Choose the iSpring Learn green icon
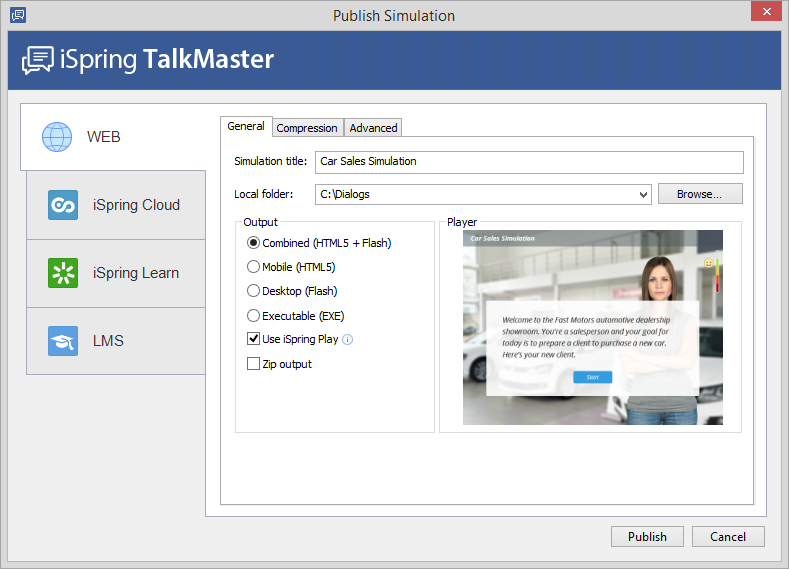 coord(63,273)
